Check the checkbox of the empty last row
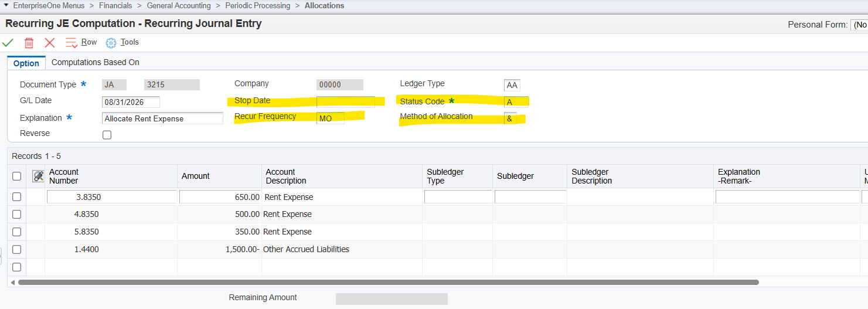This screenshot has width=868, height=309. point(17,267)
